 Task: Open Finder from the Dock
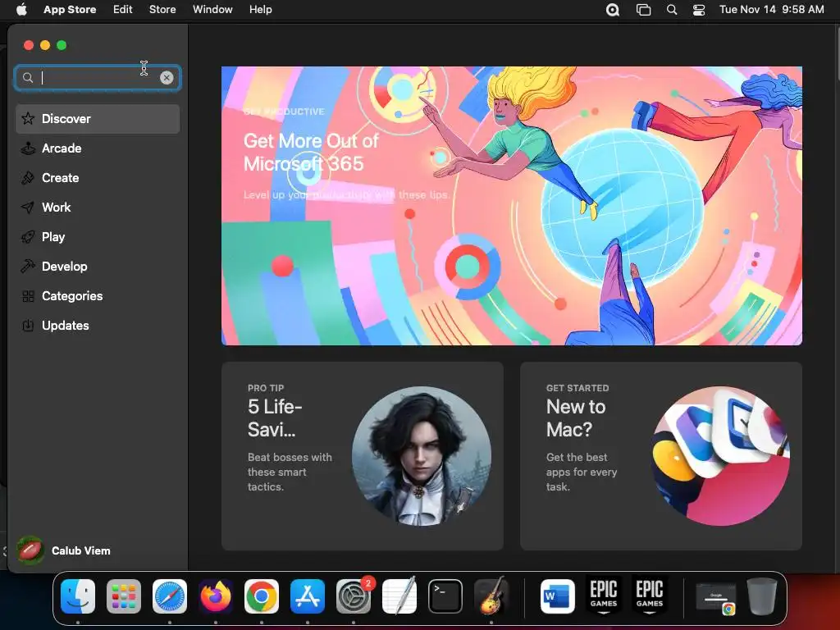coord(78,596)
